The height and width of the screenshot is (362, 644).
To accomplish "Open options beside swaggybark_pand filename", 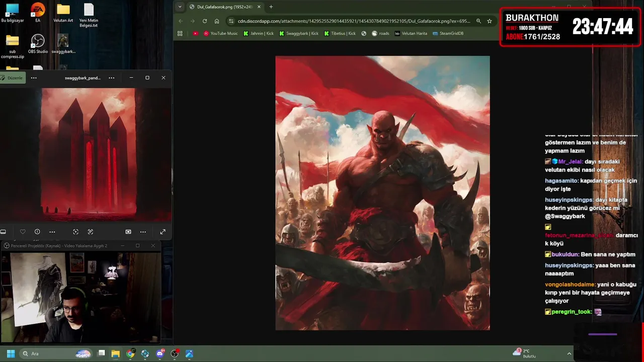I will pos(112,78).
